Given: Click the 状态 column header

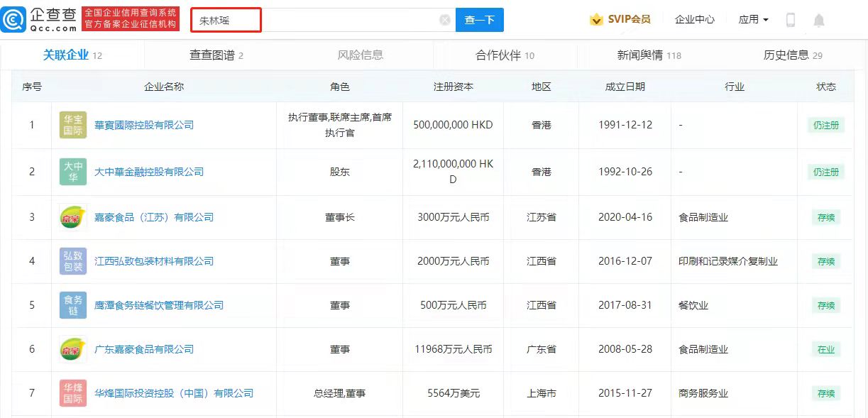Looking at the screenshot, I should pyautogui.click(x=826, y=87).
